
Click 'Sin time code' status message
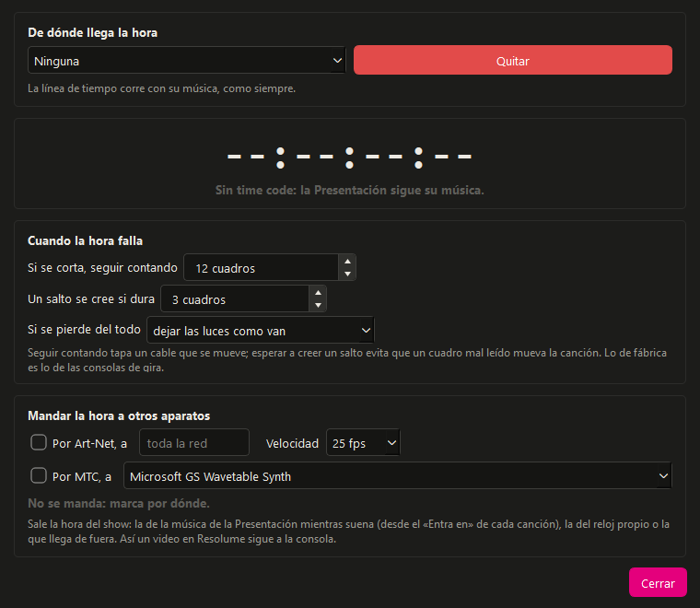(x=350, y=190)
